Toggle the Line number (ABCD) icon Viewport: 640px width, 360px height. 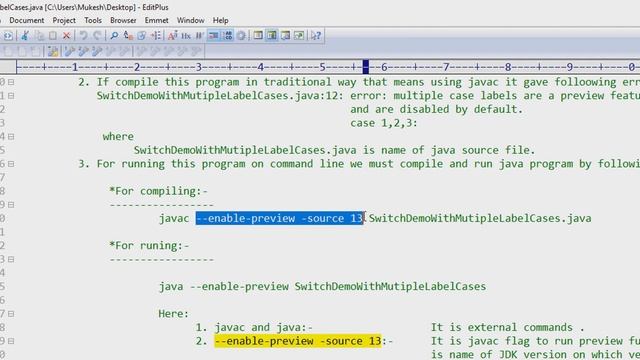[x=228, y=36]
